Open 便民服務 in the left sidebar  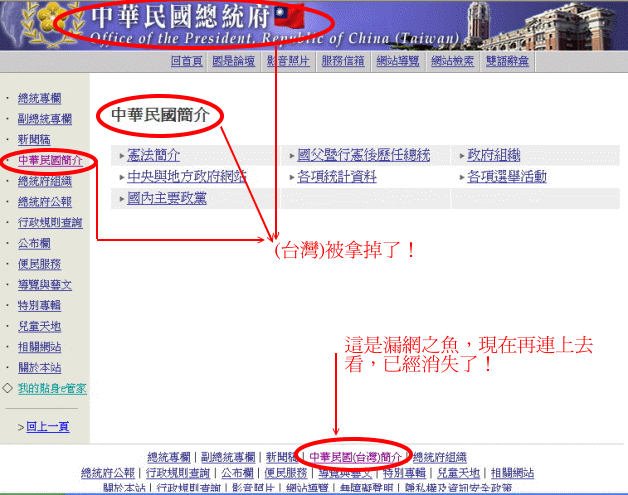point(40,264)
